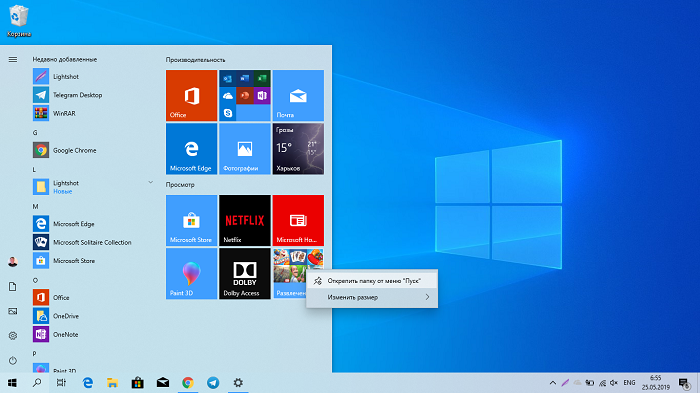Click the Производительность group header
Viewport: 700px width, 393px height.
tap(196, 60)
